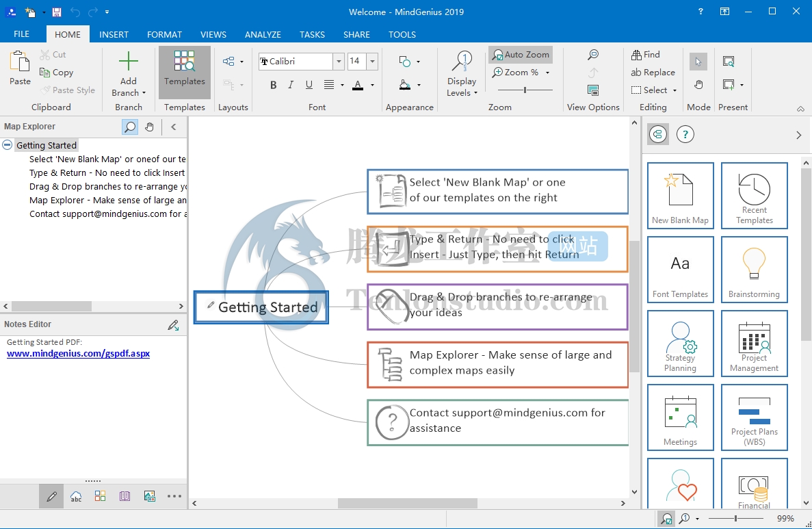Expand the right templates pane arrow
The height and width of the screenshot is (529, 812).
(798, 135)
